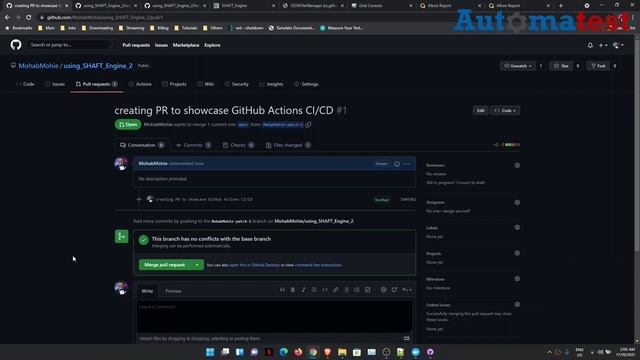The image size is (640, 360).
Task: Insert code formatting in comment toolbar
Action: coord(325,290)
